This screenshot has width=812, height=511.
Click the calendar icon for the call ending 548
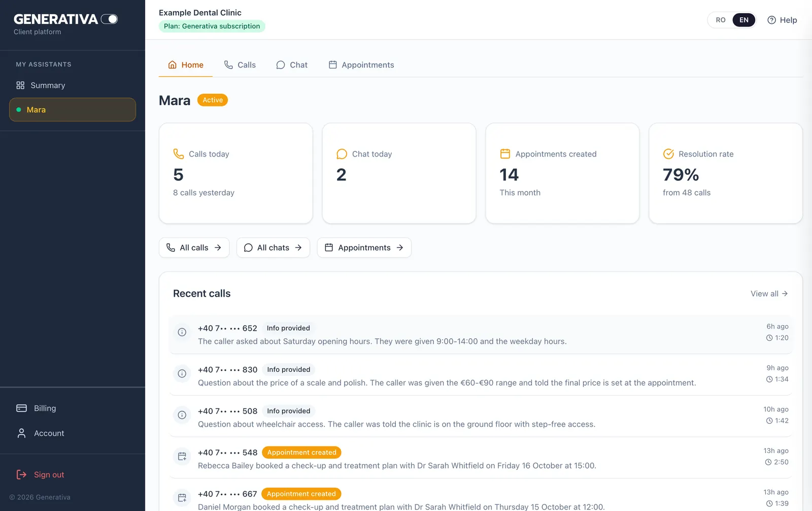[x=182, y=457]
